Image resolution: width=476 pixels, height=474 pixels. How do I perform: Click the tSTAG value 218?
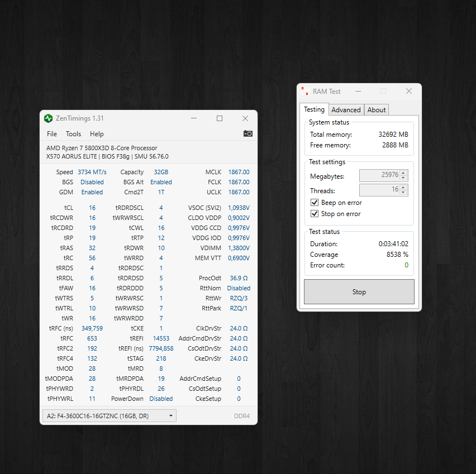pyautogui.click(x=161, y=358)
